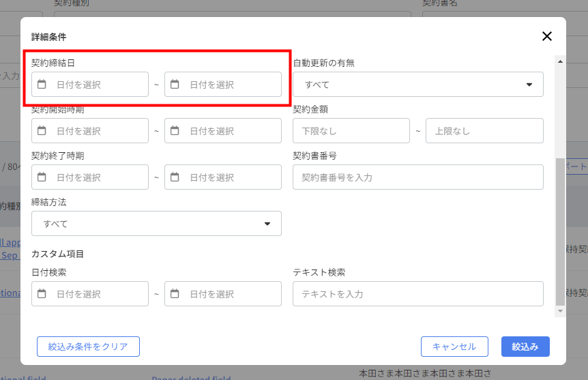This screenshot has height=380, width=588.
Task: Select the 契約締結日 start date field
Action: [x=90, y=85]
